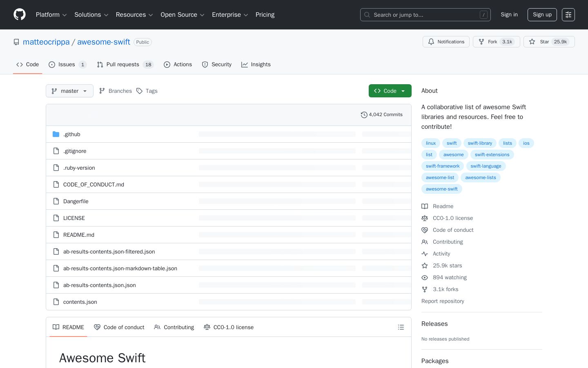Open README outline list icon

click(x=401, y=327)
